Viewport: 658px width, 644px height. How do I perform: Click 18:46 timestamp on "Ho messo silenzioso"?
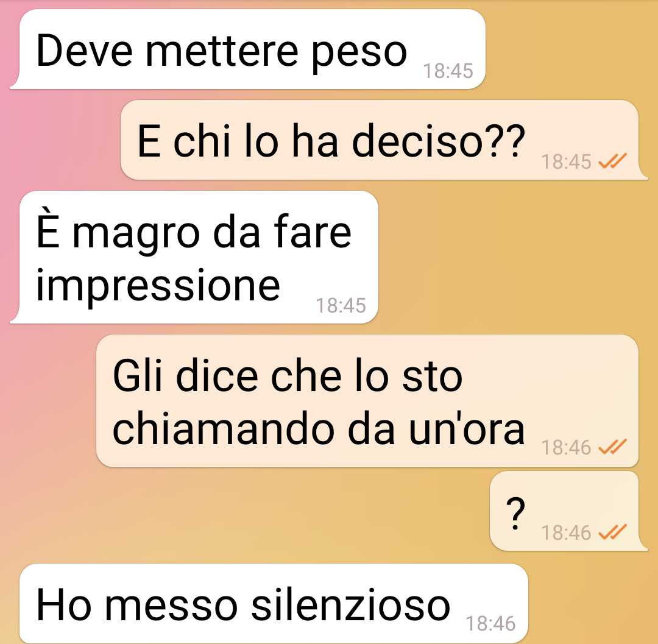pyautogui.click(x=490, y=623)
